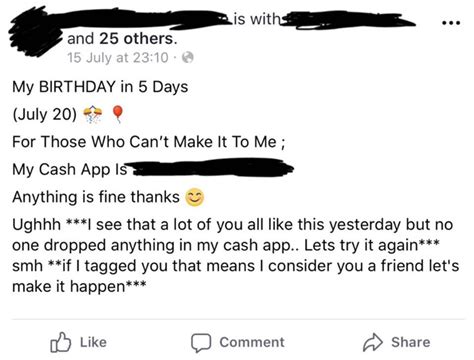Click the speech bubble Comment icon
This screenshot has width=474, height=360.
tap(201, 343)
